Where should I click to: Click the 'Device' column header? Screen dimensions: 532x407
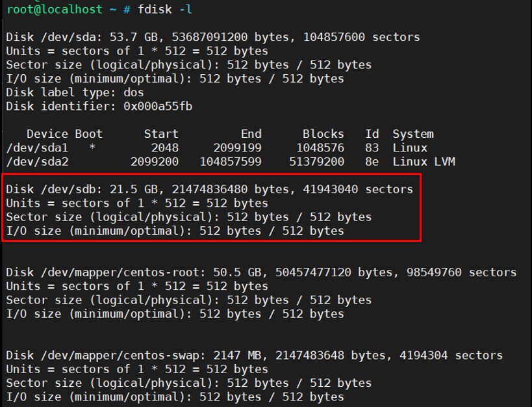pos(47,134)
